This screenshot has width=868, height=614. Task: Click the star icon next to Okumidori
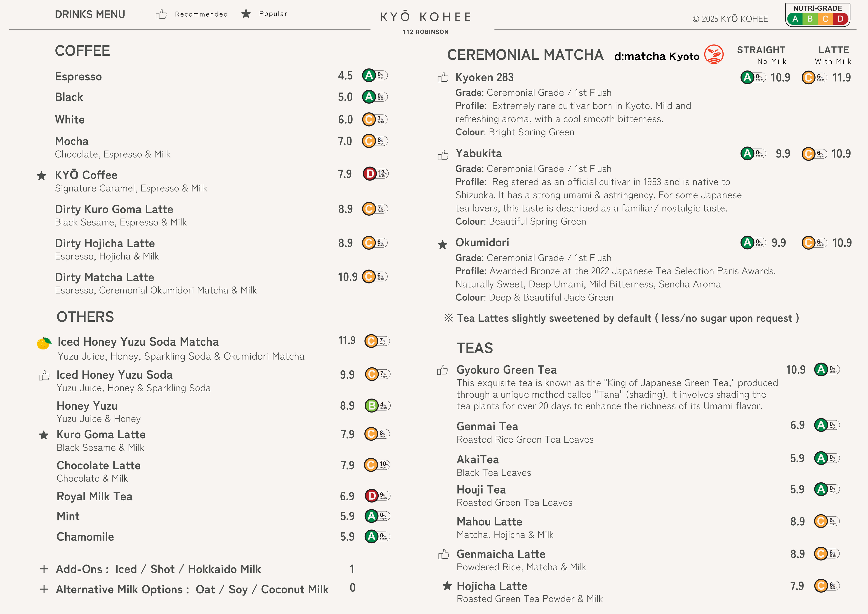click(442, 245)
